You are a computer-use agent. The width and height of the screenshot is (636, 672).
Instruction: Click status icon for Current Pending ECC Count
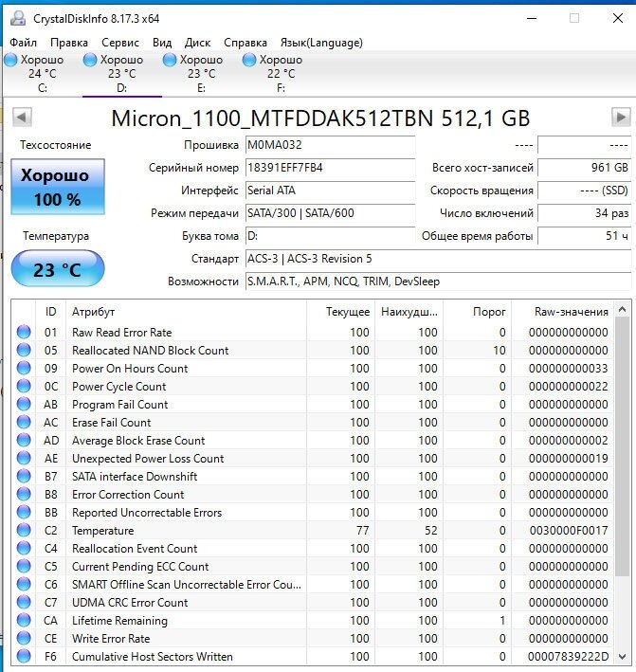coord(24,566)
